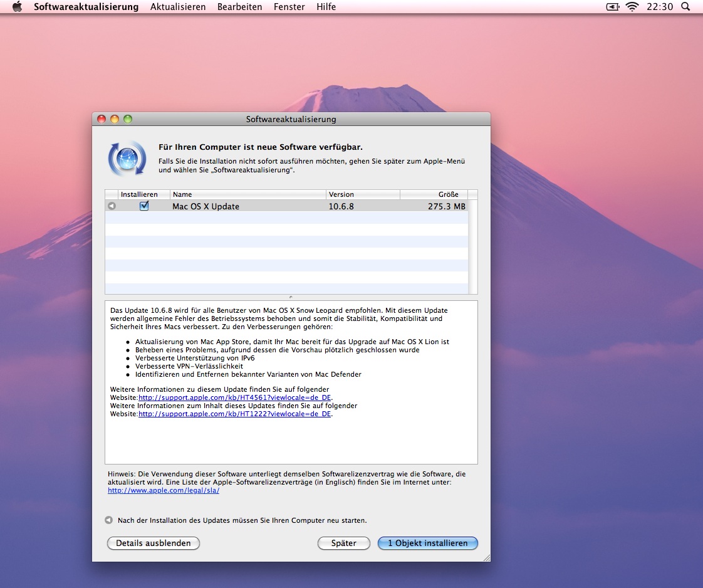Screen dimensions: 703x588
Task: Click 1 Objekt installieren button
Action: pyautogui.click(x=428, y=543)
